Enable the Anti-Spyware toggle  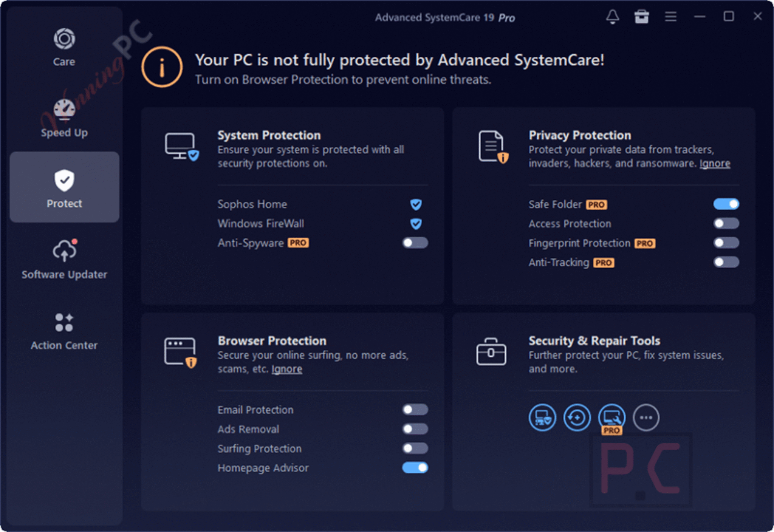click(x=415, y=243)
